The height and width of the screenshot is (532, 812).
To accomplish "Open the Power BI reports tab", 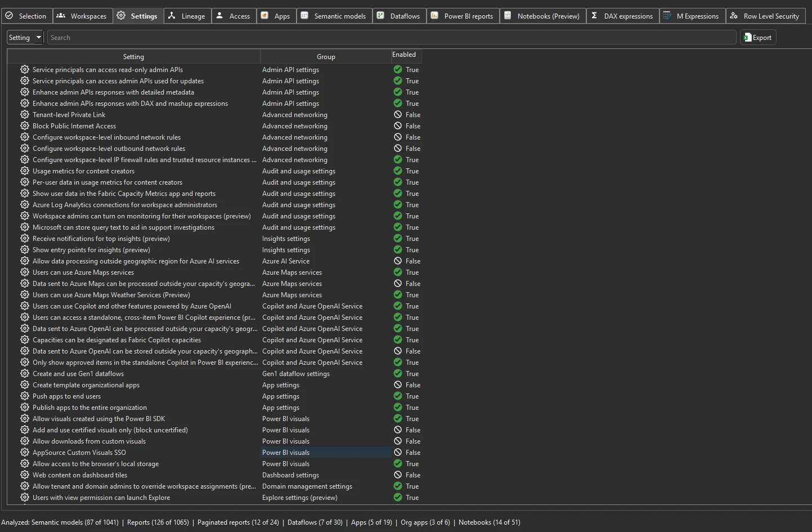I will [463, 16].
